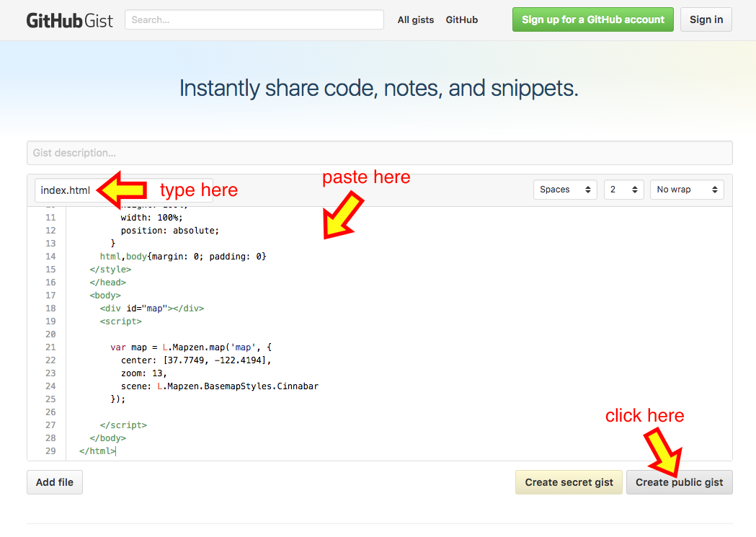Click the '<body>' opening tag line
This screenshot has width=756, height=537.
[105, 296]
